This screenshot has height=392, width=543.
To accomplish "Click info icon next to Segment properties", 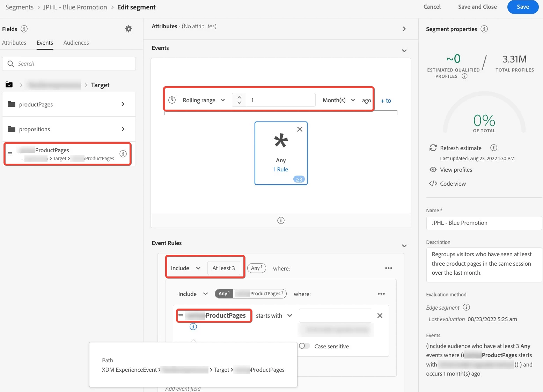I will pyautogui.click(x=484, y=29).
